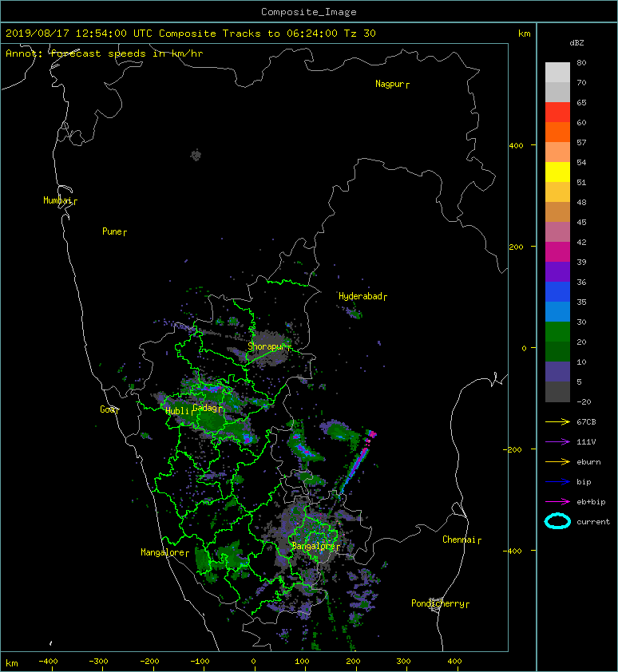Click the -100 tick on horizontal axis
Screen dimensions: 618x672
200,662
